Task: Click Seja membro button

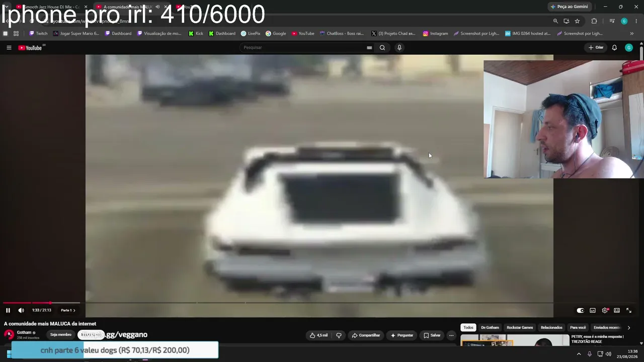Action: tap(61, 335)
